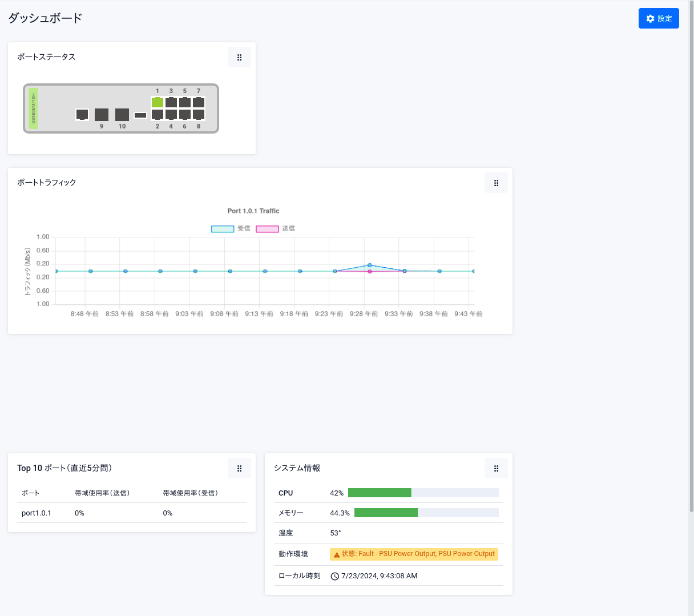Click the 設定 settings button

pyautogui.click(x=659, y=19)
